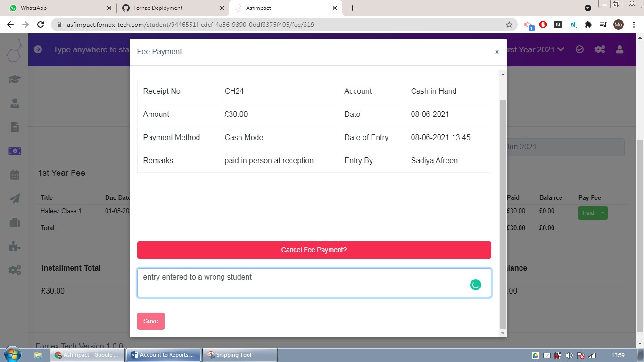Screen dimensions: 644x362
Task: Open the calendar sidebar icon
Action: (15, 175)
